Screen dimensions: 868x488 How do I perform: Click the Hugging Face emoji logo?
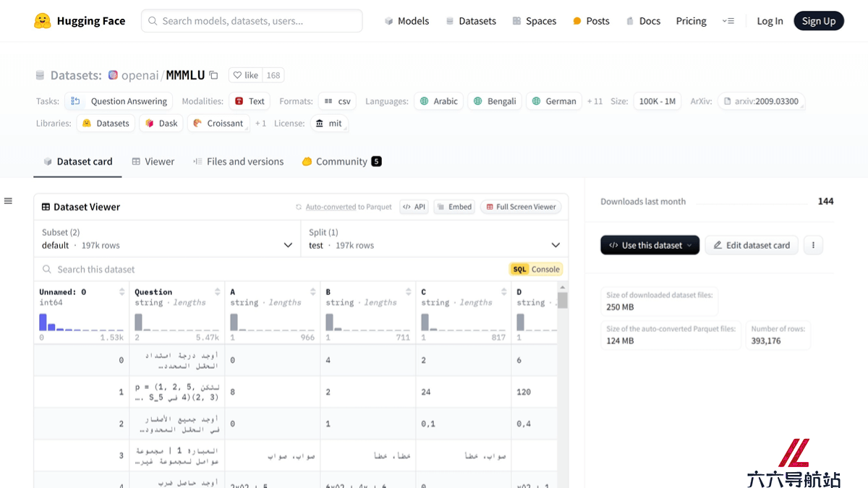point(43,21)
